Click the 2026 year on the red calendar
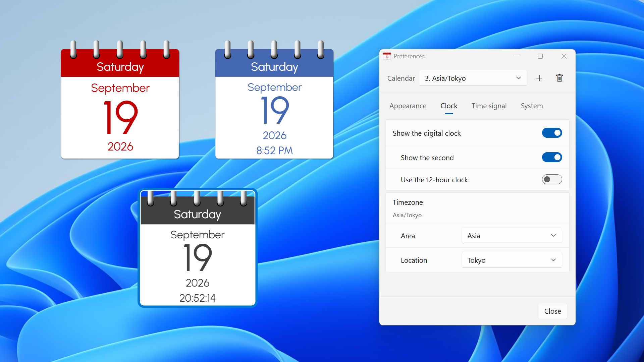Image resolution: width=644 pixels, height=362 pixels. 120,146
